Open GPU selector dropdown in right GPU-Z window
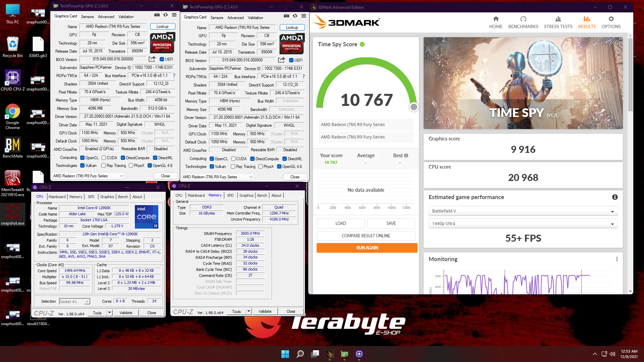Viewport: 644px width, 362px height. 217,177
